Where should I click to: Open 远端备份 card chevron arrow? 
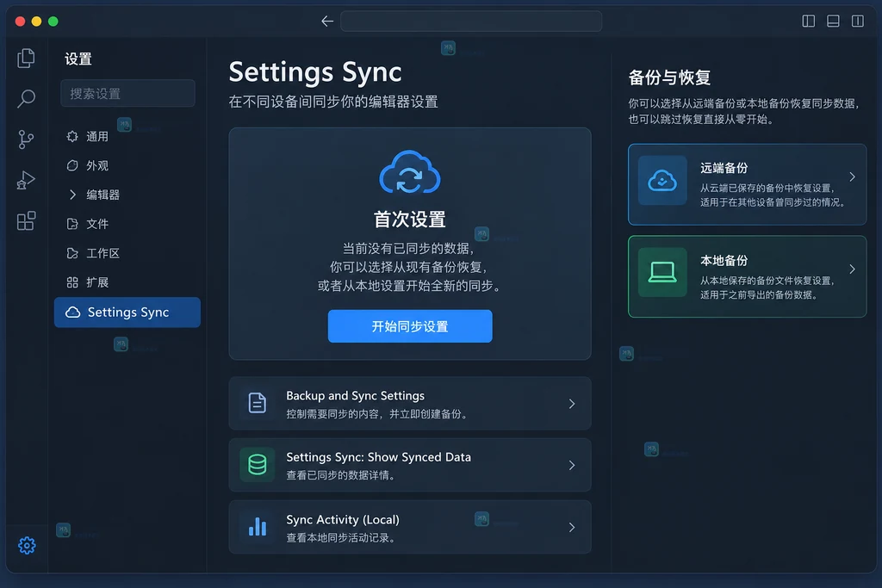(x=852, y=176)
